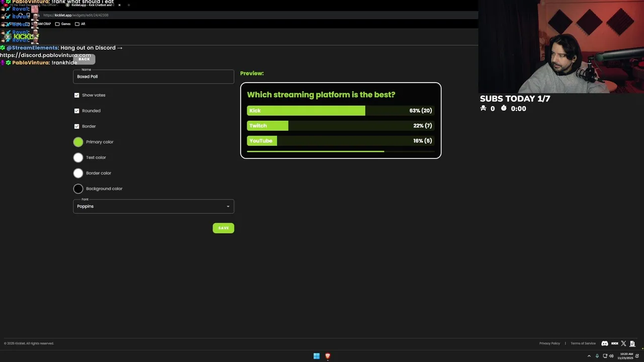
Task: Open the AR bookmark folder
Action: tap(80, 24)
